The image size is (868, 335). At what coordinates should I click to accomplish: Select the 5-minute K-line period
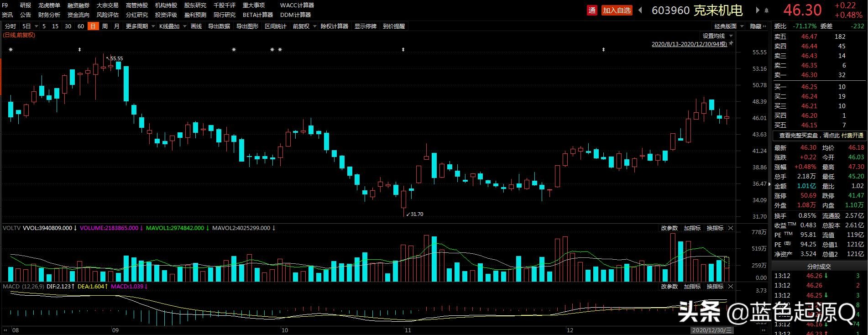44,26
